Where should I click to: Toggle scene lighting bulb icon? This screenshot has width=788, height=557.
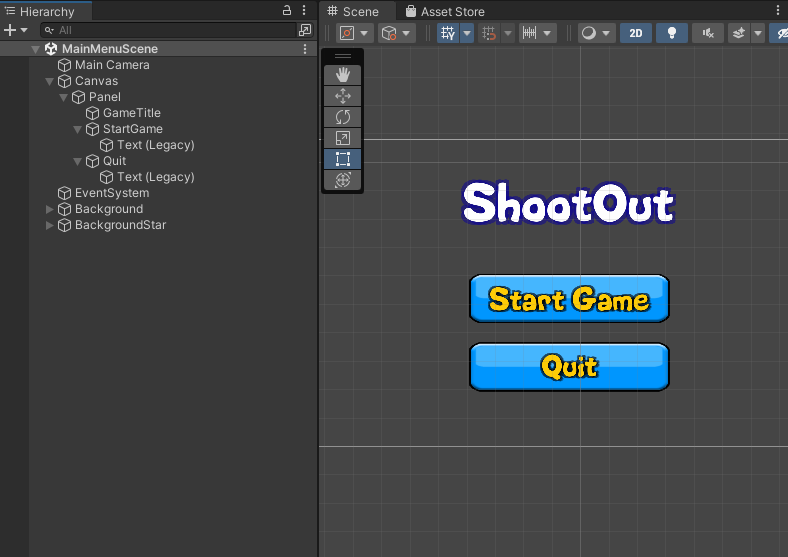[x=671, y=33]
